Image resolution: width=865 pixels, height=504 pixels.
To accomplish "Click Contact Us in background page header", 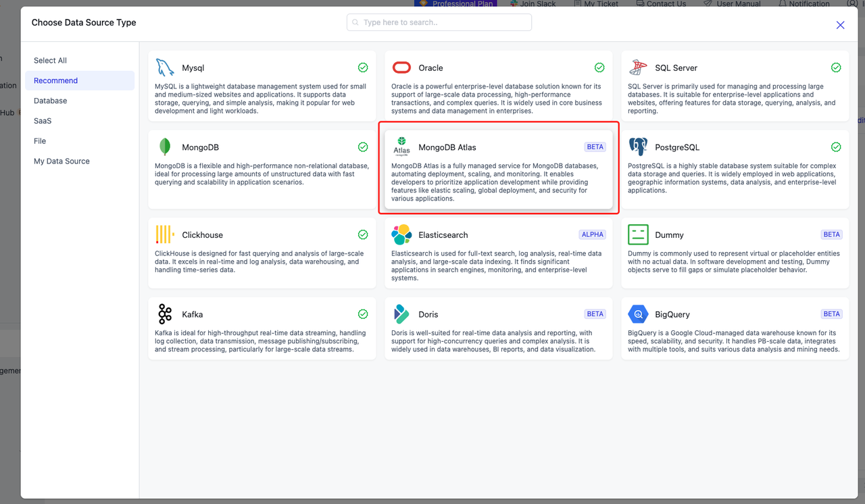I will coord(660,3).
